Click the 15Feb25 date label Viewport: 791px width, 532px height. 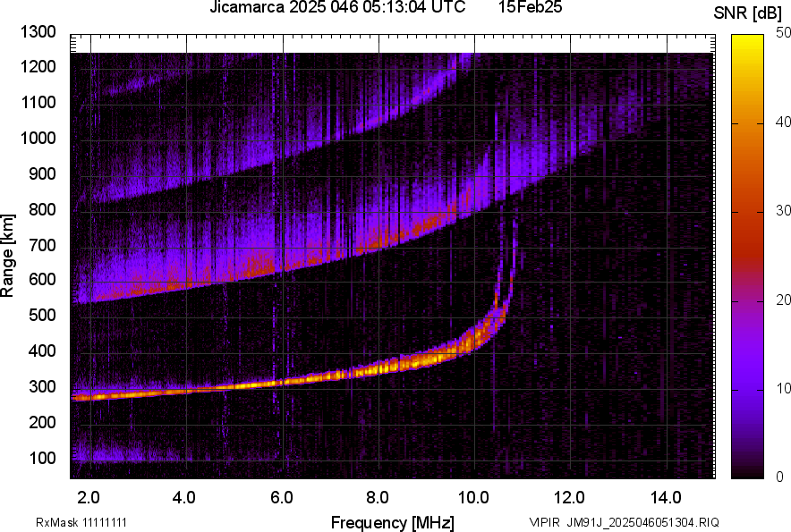pos(537,8)
